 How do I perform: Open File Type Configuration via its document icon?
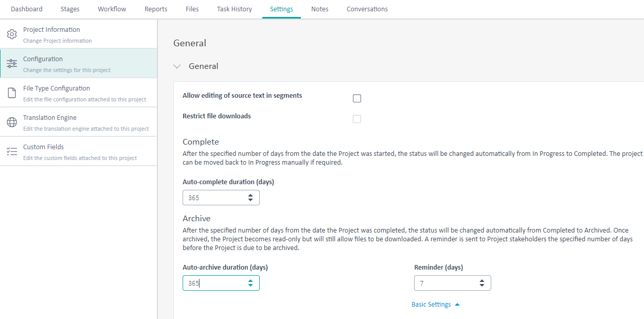[12, 92]
